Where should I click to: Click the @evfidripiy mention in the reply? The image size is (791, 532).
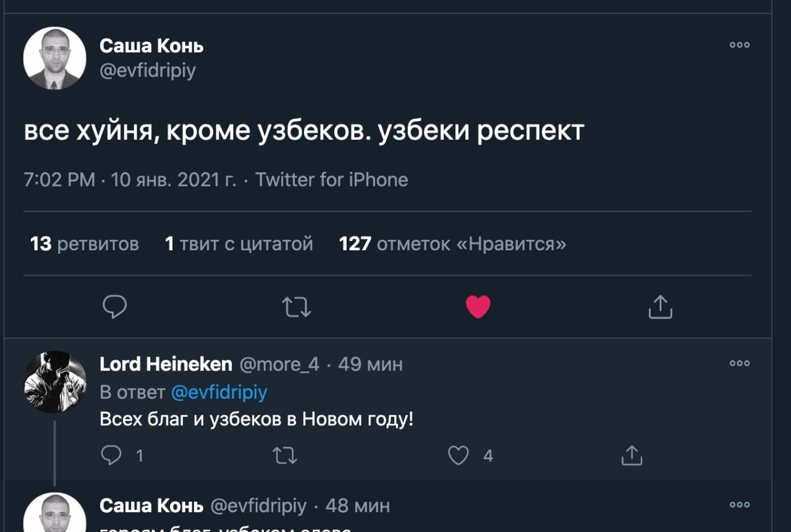(219, 392)
